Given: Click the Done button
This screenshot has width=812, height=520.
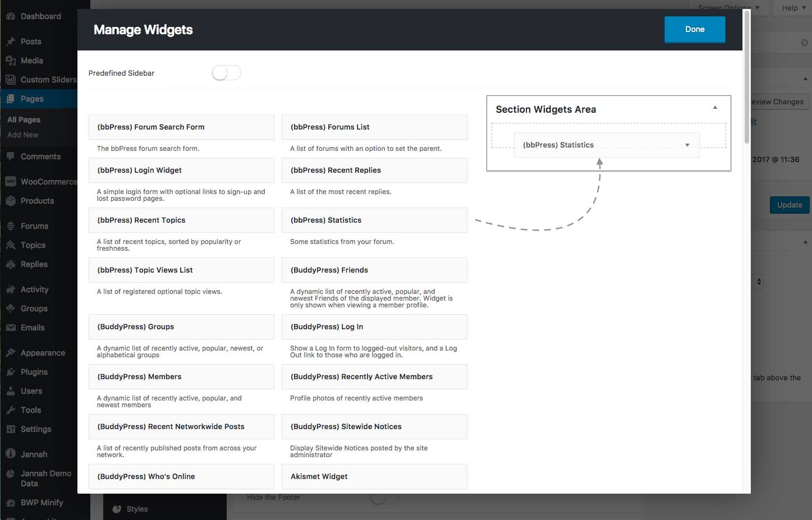Looking at the screenshot, I should [x=695, y=29].
